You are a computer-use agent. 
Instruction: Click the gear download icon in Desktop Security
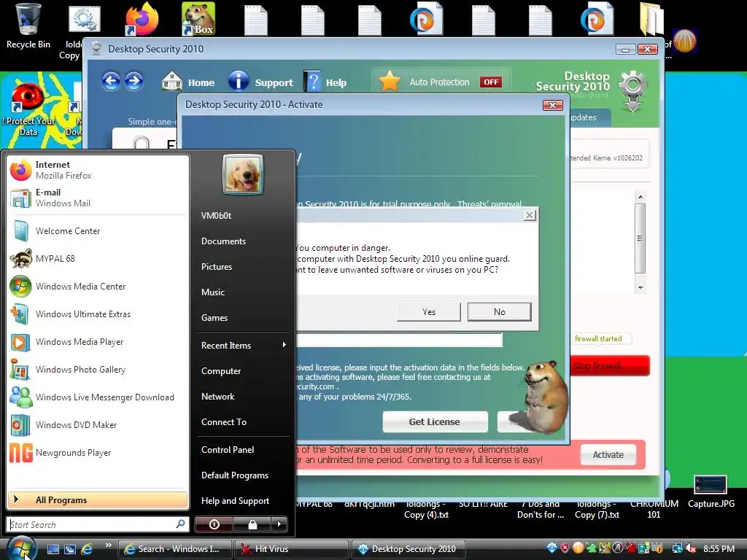point(632,91)
